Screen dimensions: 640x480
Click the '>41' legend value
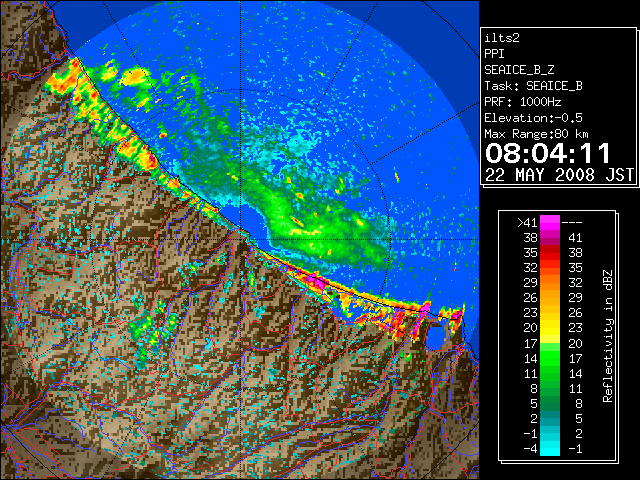click(x=527, y=223)
